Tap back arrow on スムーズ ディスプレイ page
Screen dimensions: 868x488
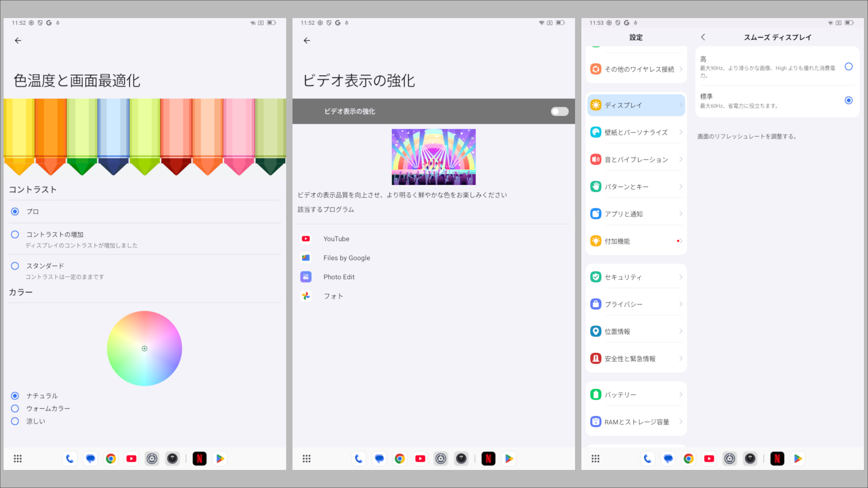[x=703, y=38]
